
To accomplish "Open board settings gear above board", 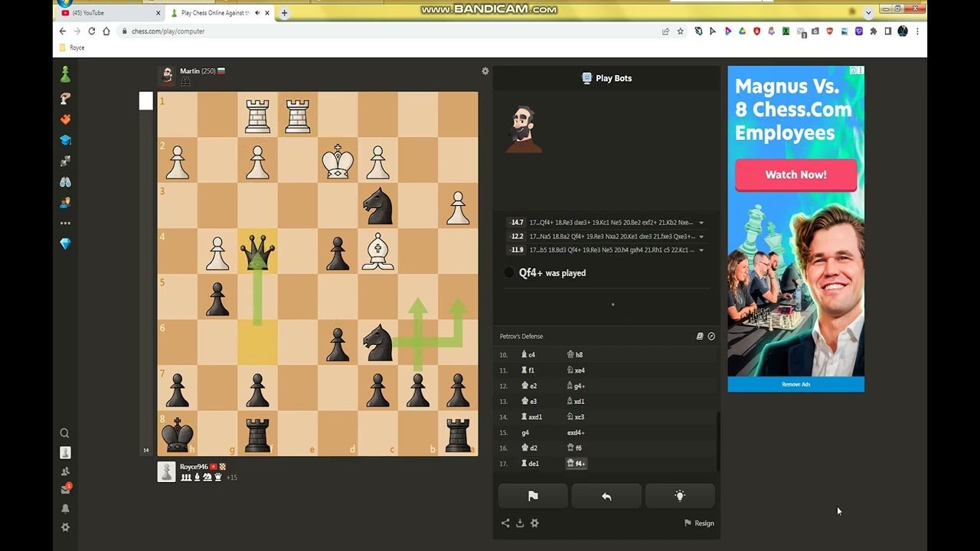I will [485, 71].
